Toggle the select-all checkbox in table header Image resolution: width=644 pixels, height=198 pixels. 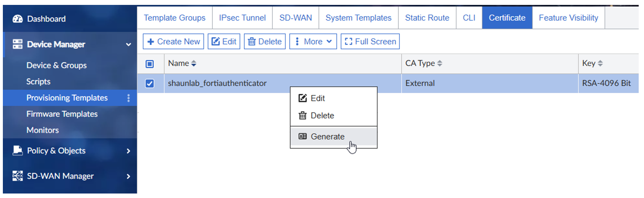150,64
